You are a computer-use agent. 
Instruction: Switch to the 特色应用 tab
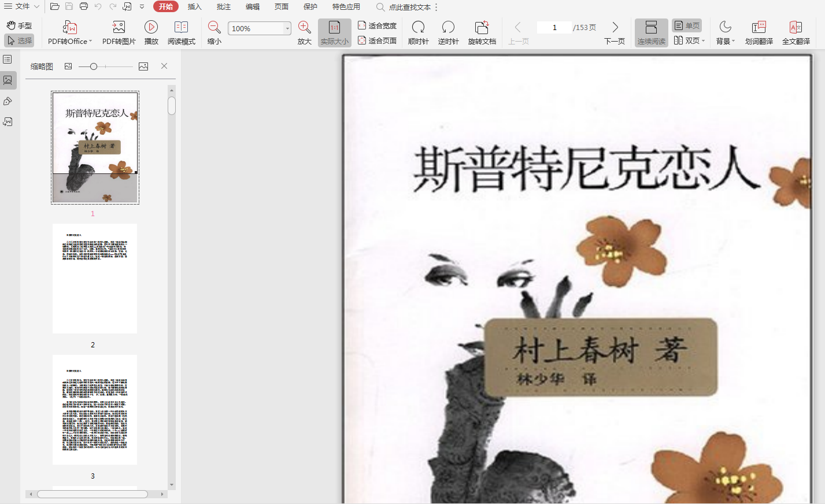pyautogui.click(x=346, y=7)
